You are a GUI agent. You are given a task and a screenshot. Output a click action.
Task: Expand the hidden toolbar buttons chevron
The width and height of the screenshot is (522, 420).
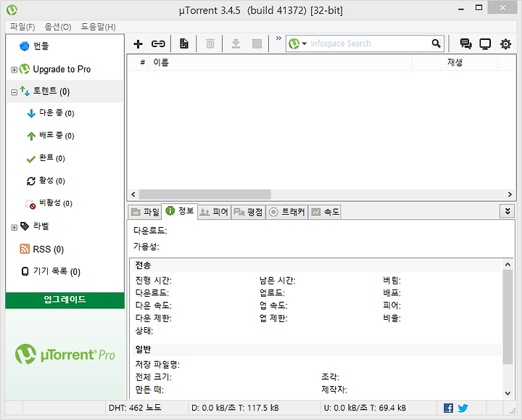coord(278,38)
